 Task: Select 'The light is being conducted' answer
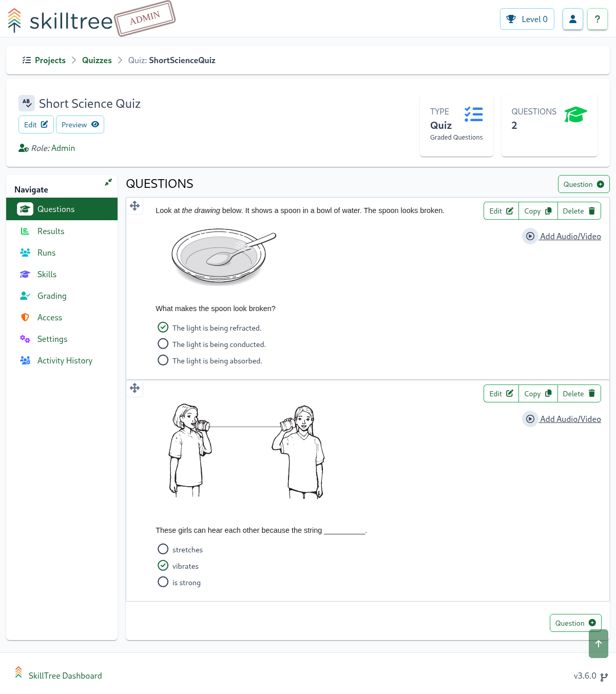click(163, 344)
